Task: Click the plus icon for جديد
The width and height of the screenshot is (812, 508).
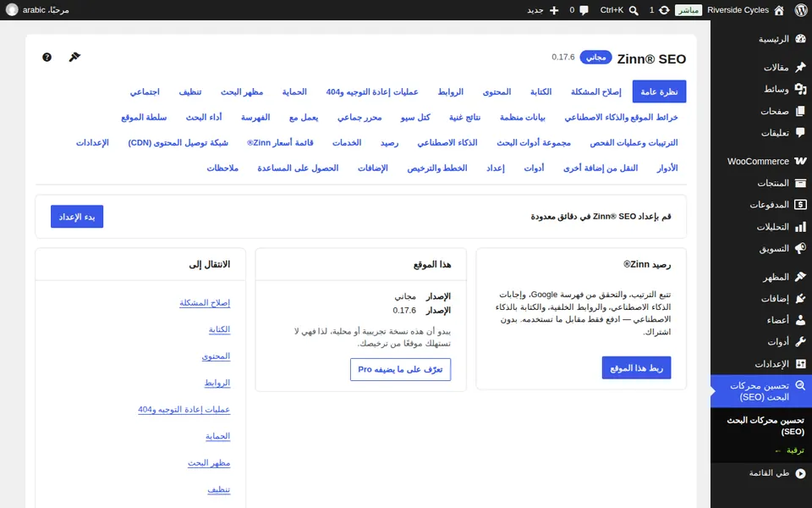Action: [x=554, y=10]
